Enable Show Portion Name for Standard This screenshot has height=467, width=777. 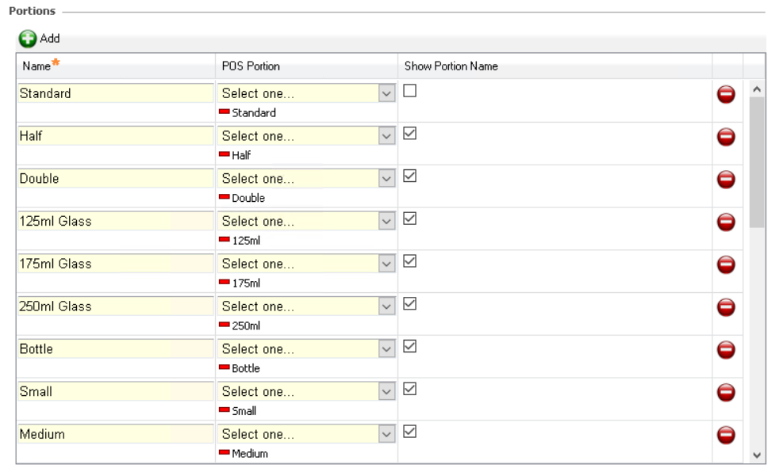point(410,91)
